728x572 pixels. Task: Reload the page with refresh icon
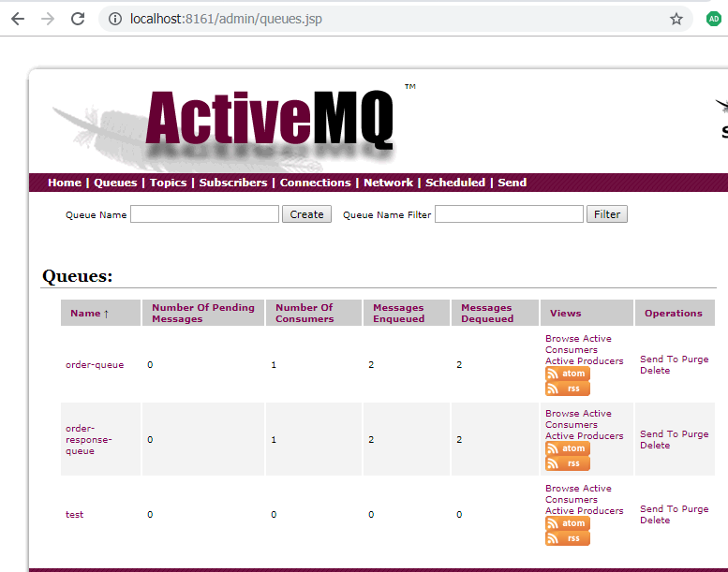pos(78,19)
